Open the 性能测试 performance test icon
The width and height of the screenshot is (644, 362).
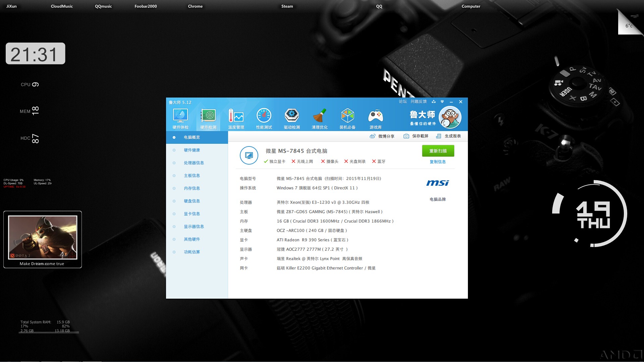[x=264, y=119]
